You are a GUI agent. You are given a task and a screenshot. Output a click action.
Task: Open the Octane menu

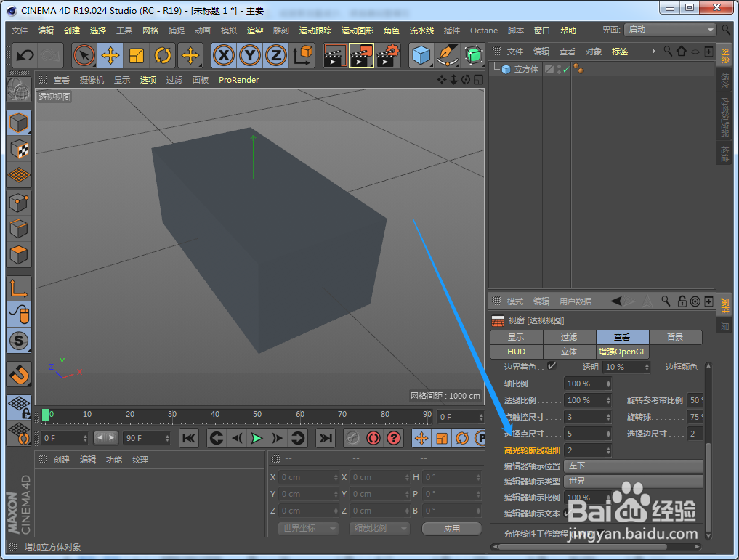pyautogui.click(x=483, y=31)
